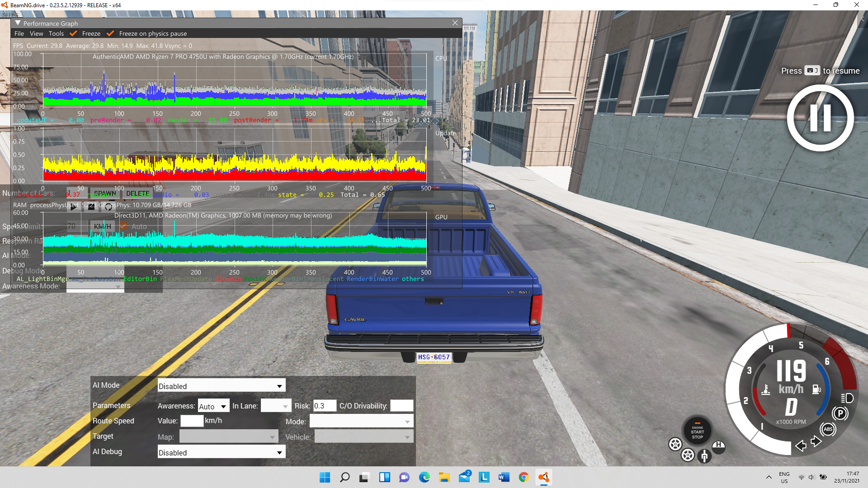Click the volume speaker tray icon
This screenshot has height=488, width=868.
(811, 477)
